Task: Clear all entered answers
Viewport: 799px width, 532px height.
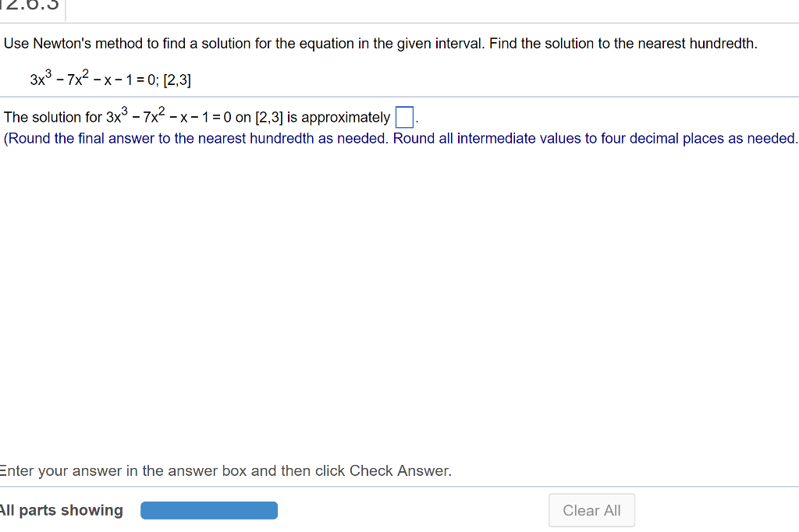Action: (591, 510)
